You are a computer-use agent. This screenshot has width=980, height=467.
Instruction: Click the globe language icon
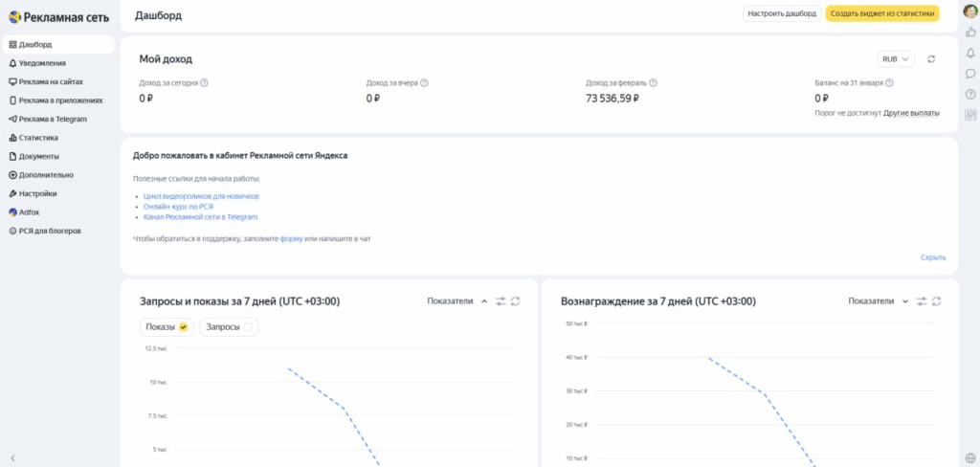pyautogui.click(x=970, y=456)
